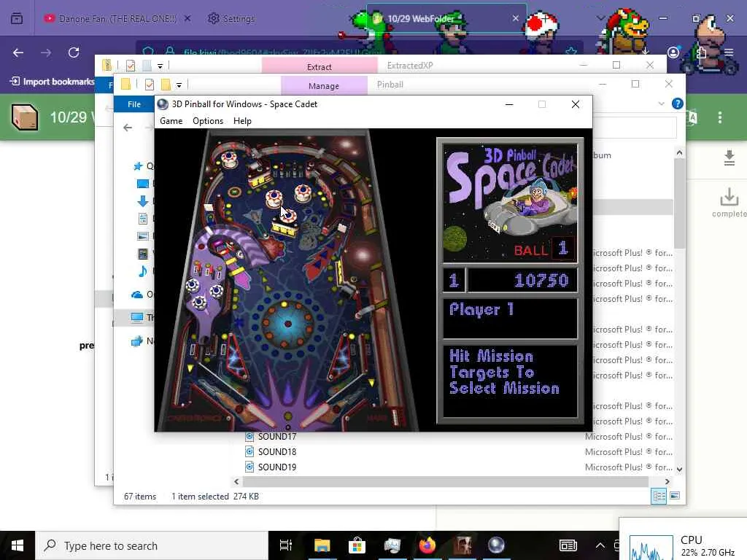Open the web page three-dot options menu
The image size is (747, 560).
click(720, 117)
